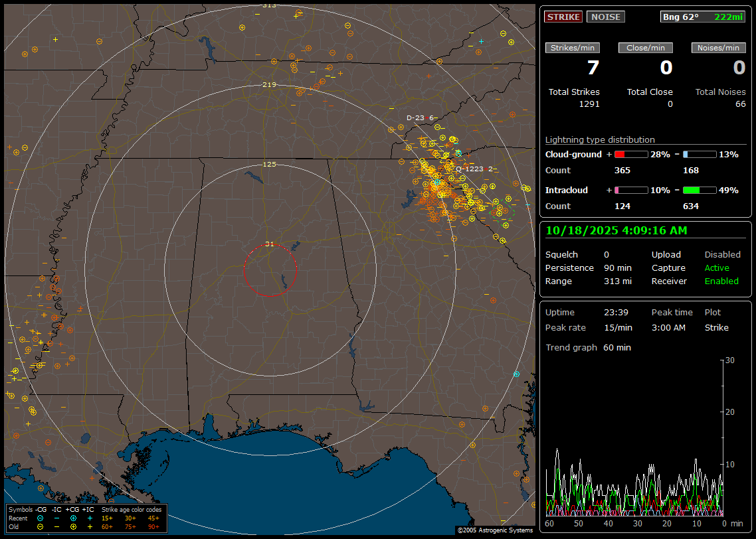
Task: Click the recent +CG symbol in legend
Action: coord(72,518)
